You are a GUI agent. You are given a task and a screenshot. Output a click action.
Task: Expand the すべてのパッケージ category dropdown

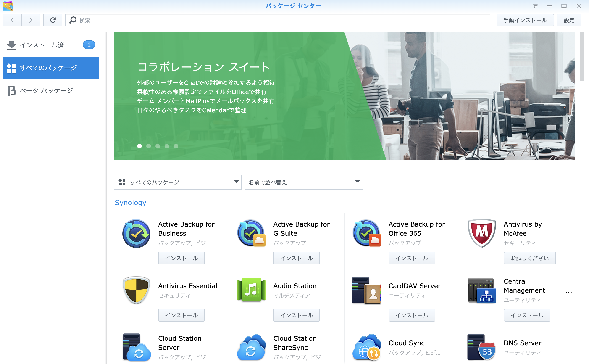tap(178, 182)
